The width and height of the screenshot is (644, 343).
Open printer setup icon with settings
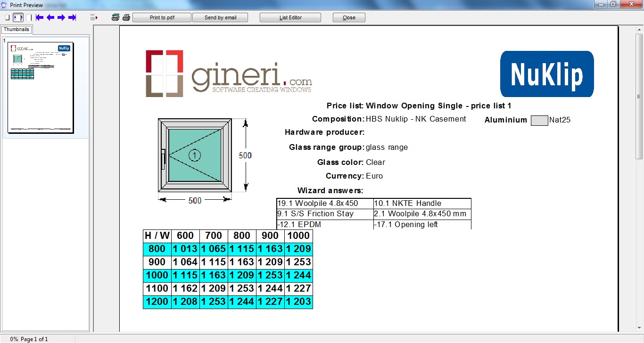(x=116, y=17)
